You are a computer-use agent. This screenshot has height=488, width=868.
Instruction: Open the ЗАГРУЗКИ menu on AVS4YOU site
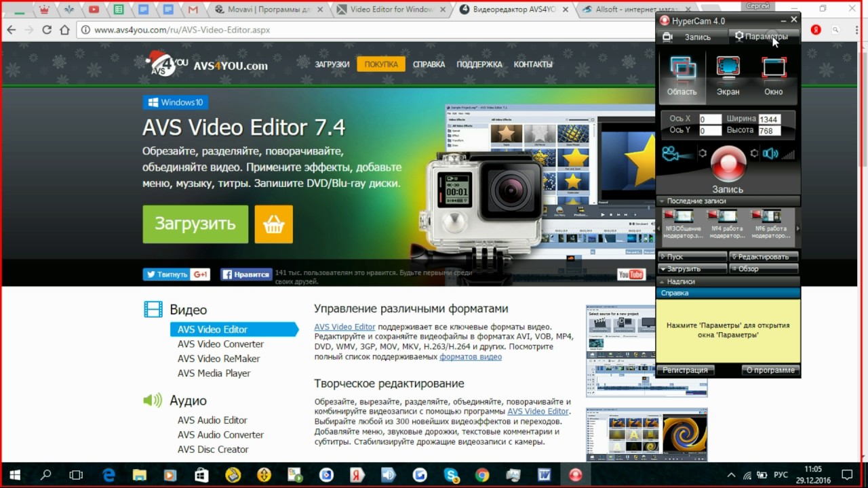332,64
